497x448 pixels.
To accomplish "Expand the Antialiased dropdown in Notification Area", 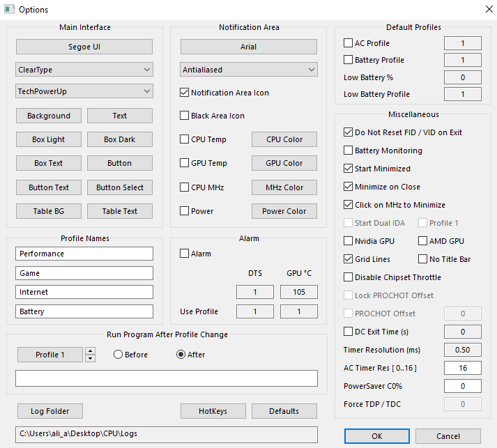I will click(248, 70).
